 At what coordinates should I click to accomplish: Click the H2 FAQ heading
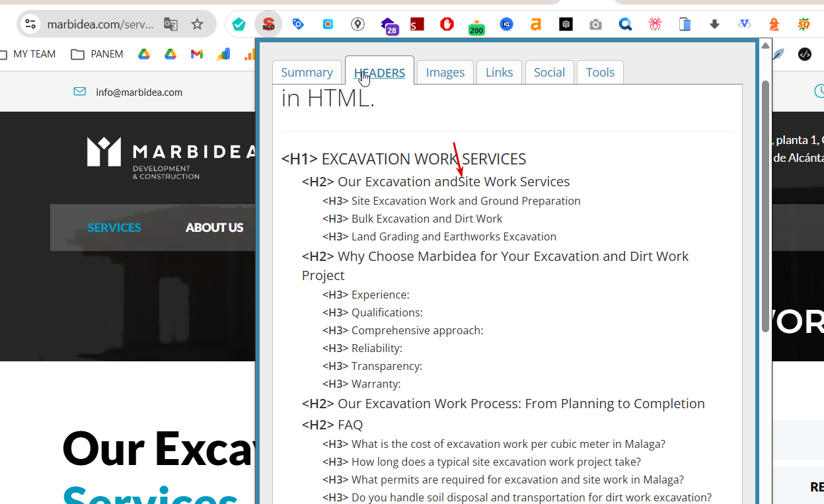[332, 425]
